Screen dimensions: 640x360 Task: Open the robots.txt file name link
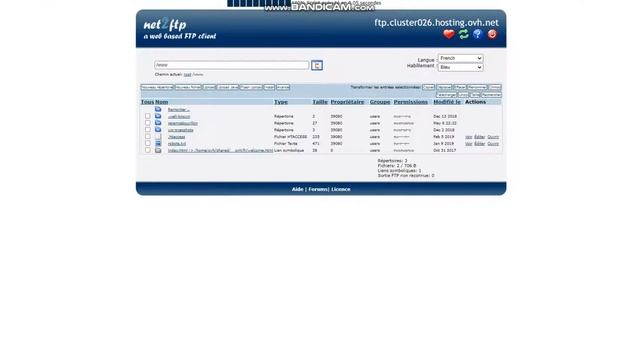coord(177,144)
